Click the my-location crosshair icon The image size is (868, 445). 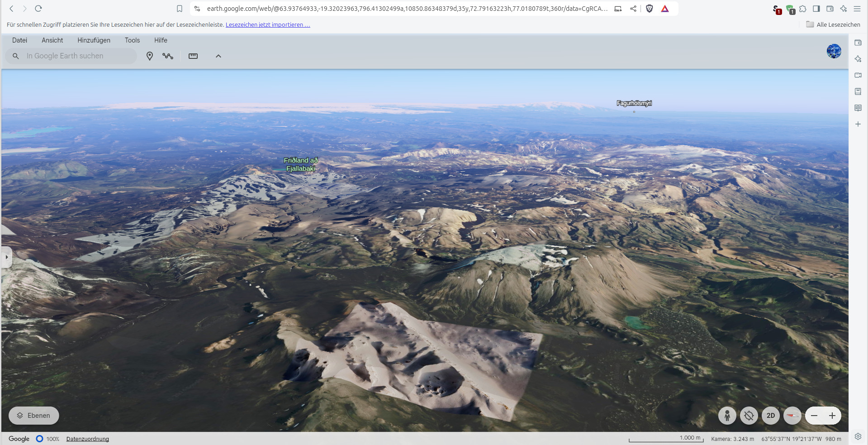point(749,416)
